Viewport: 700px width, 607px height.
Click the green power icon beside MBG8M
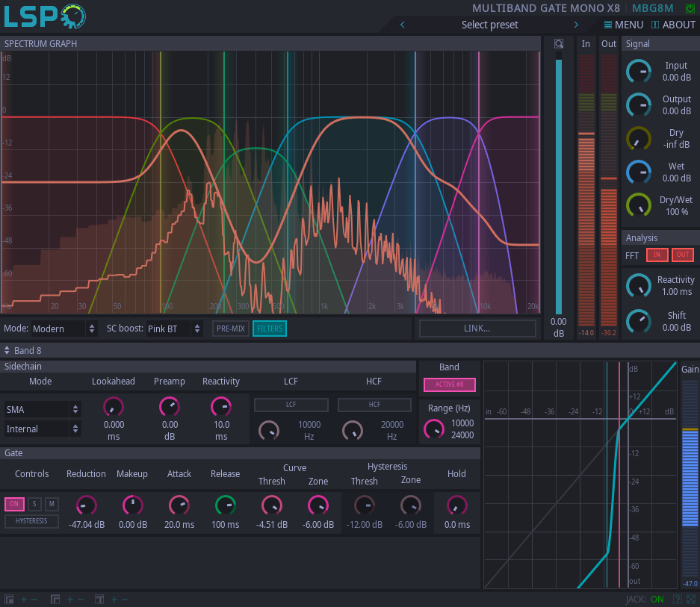coord(689,8)
